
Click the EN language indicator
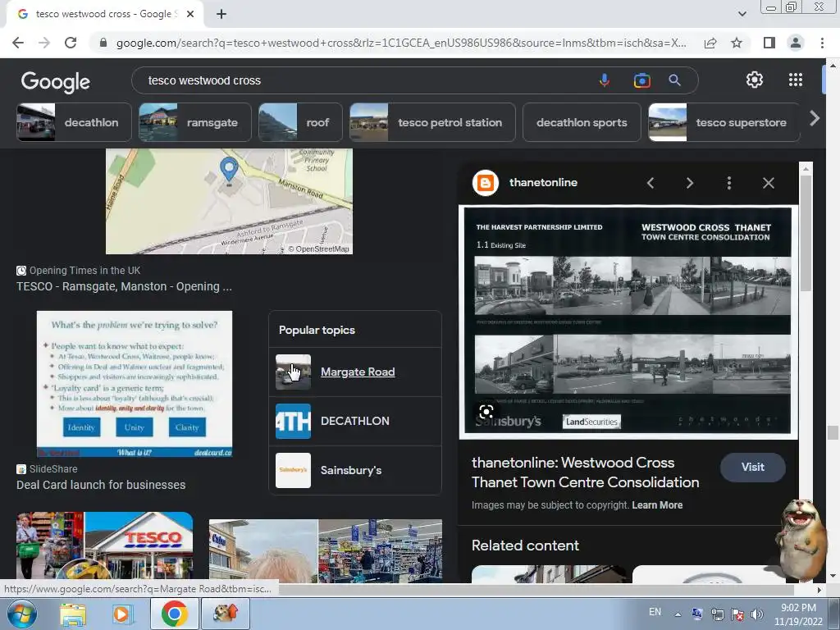click(x=655, y=612)
